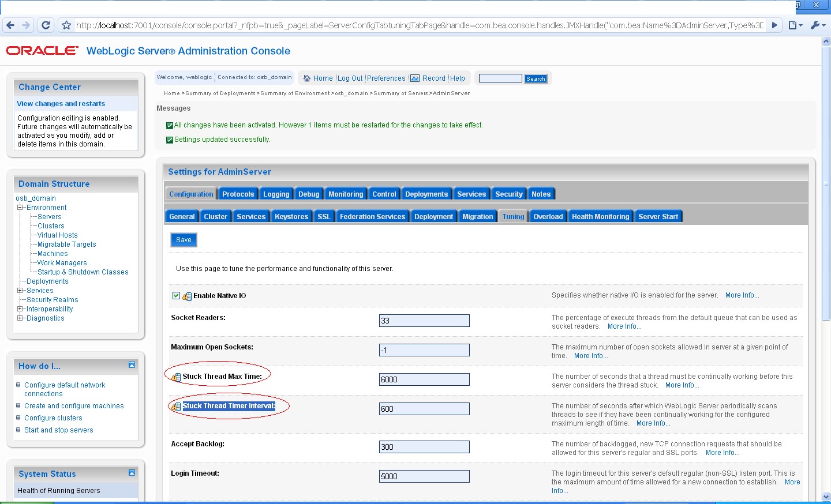The width and height of the screenshot is (831, 504).
Task: Click the search text input field
Action: [x=500, y=78]
